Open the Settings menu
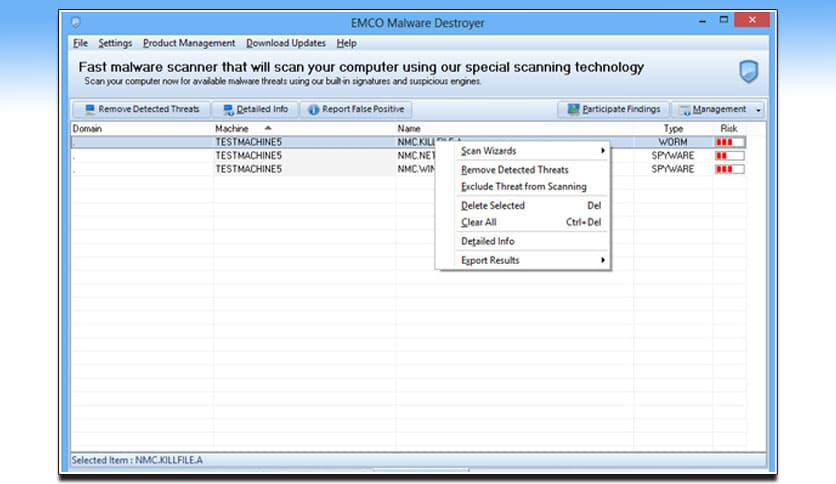Viewport: 836px width, 484px height. click(x=115, y=43)
